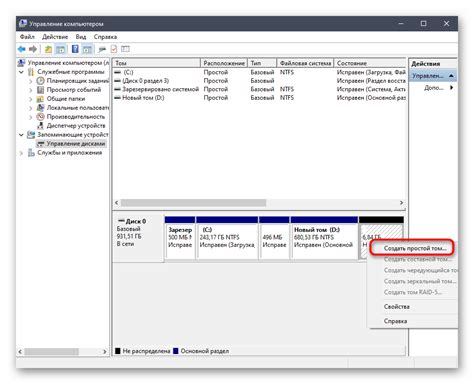Screen dimensions: 474x384
Task: Click volume list scroll left arrow
Action: tap(117, 203)
